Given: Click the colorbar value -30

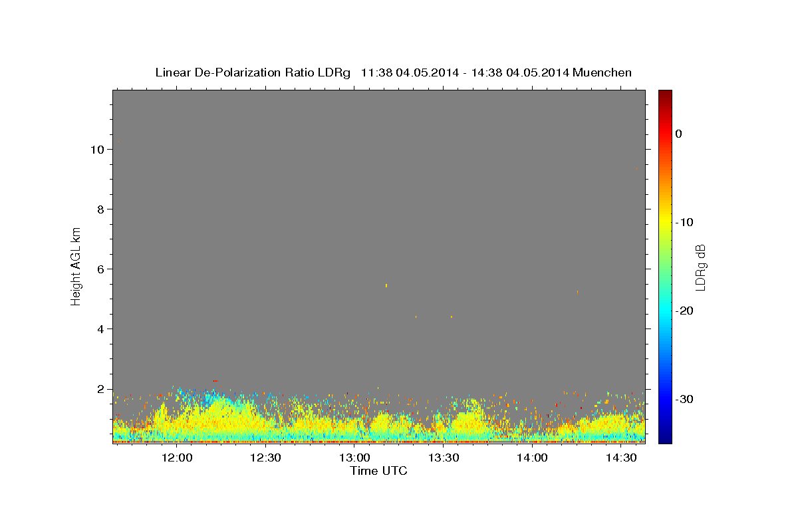Looking at the screenshot, I should click(685, 399).
